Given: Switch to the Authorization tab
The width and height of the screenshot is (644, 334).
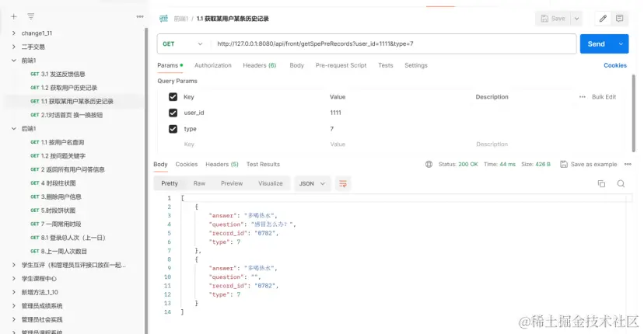Looking at the screenshot, I should 213,65.
